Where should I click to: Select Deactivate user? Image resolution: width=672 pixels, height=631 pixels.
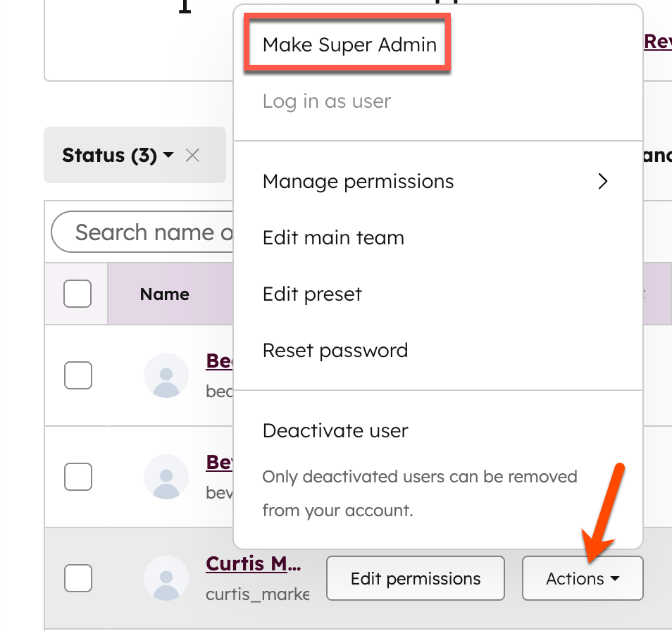(x=335, y=430)
